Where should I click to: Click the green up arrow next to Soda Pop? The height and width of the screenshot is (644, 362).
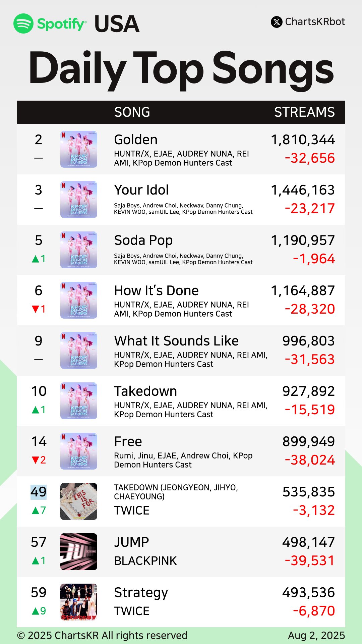tap(36, 259)
